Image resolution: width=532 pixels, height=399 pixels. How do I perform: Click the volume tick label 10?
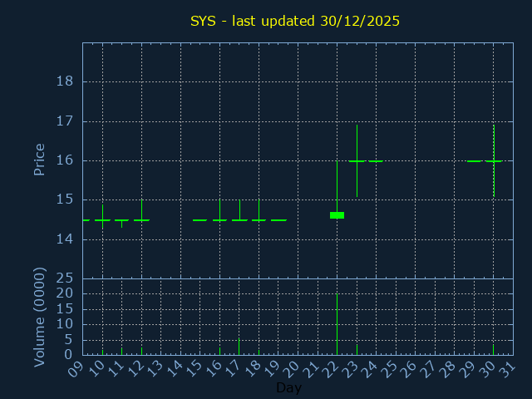[65, 324]
